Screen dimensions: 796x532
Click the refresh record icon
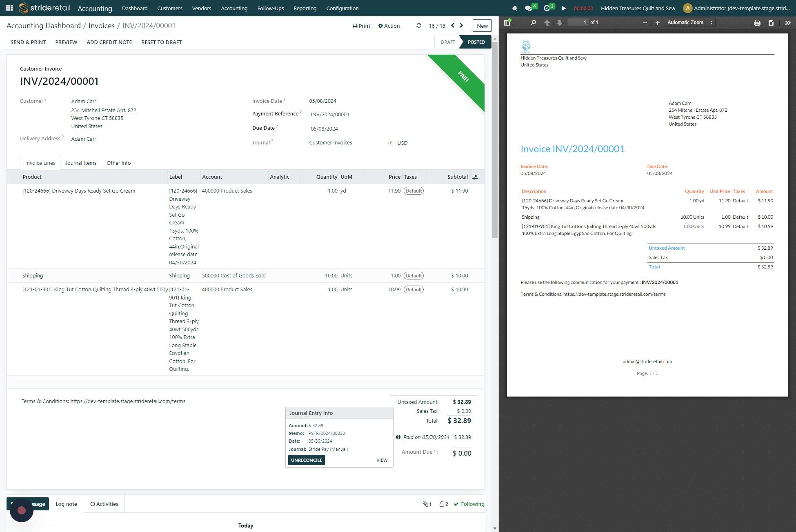418,26
